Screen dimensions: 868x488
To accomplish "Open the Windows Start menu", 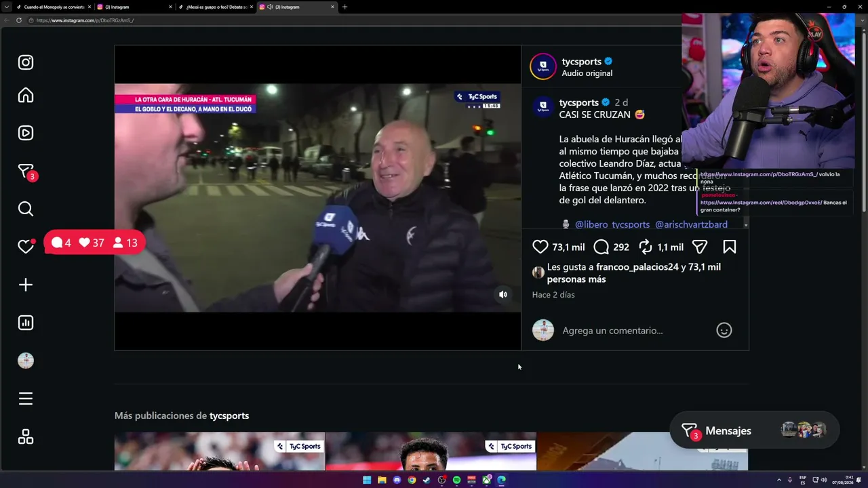I will pos(367,480).
